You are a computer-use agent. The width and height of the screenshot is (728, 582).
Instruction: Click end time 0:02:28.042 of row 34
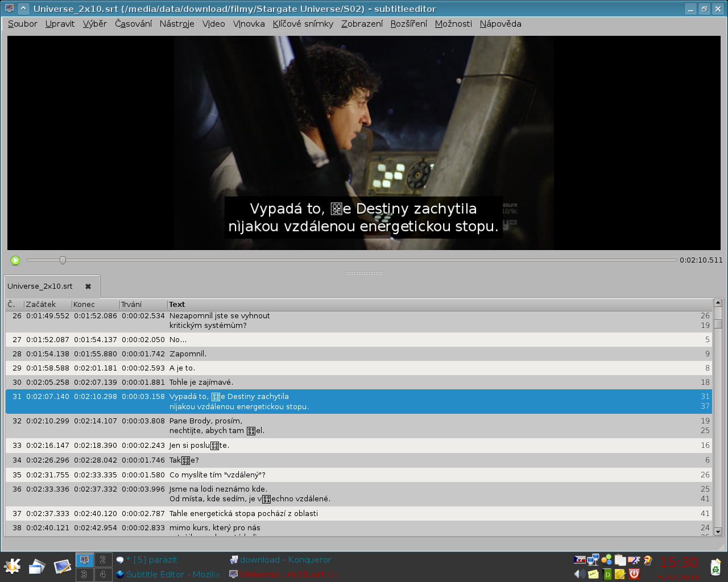coord(96,460)
